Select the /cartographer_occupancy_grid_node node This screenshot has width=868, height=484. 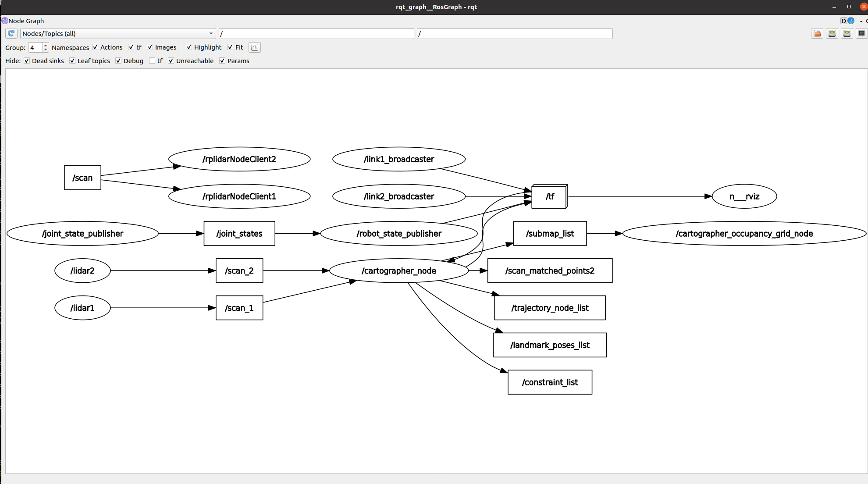(x=744, y=234)
